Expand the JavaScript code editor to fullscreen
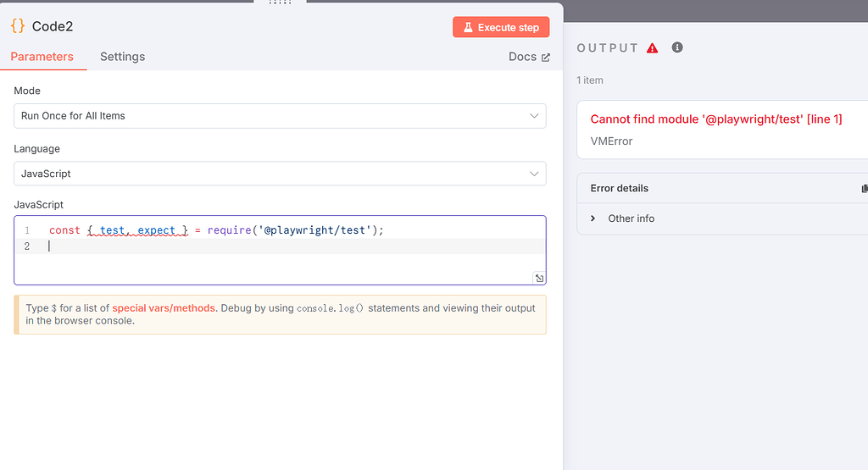The height and width of the screenshot is (470, 868). coord(539,278)
